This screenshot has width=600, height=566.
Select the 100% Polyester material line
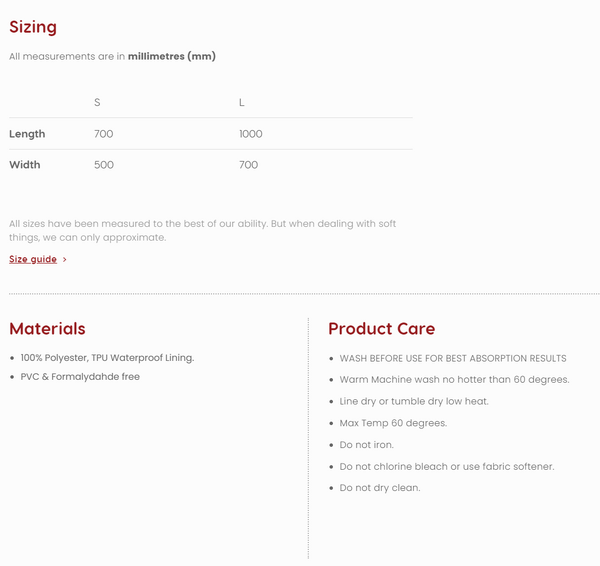click(107, 357)
